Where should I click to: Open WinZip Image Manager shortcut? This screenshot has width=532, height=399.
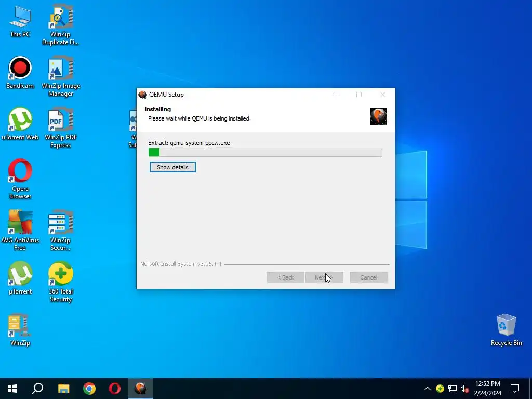(61, 76)
